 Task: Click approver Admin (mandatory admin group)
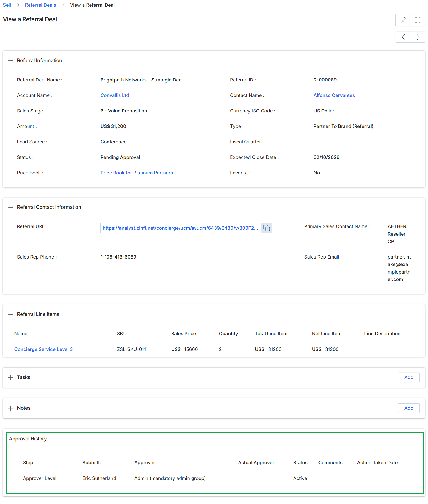[x=170, y=478]
